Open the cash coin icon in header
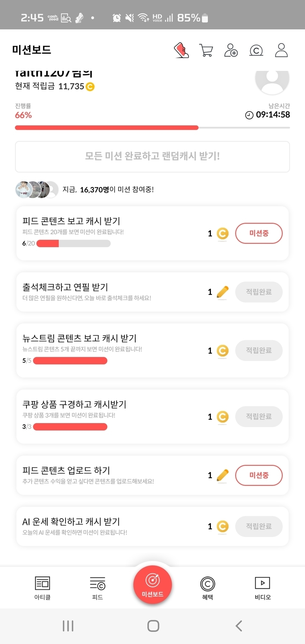The width and height of the screenshot is (305, 644). [256, 50]
